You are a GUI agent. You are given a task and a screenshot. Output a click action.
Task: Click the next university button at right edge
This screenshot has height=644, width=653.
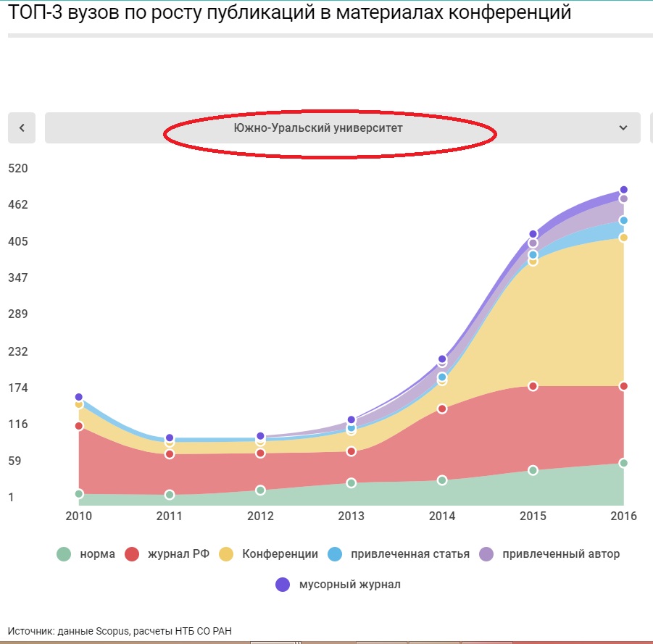(650, 128)
